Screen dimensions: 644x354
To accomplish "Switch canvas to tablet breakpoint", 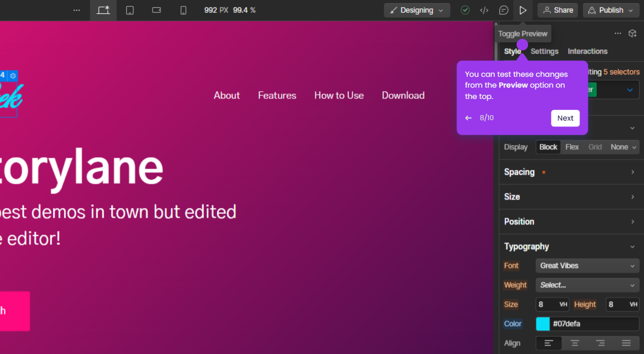I will click(x=130, y=10).
